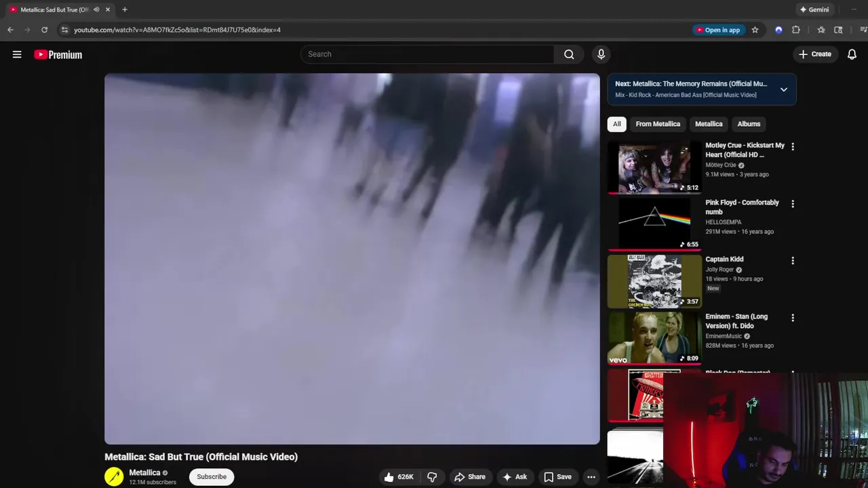The height and width of the screenshot is (488, 868).
Task: Open options menu for Eminem Stan video
Action: 792,317
